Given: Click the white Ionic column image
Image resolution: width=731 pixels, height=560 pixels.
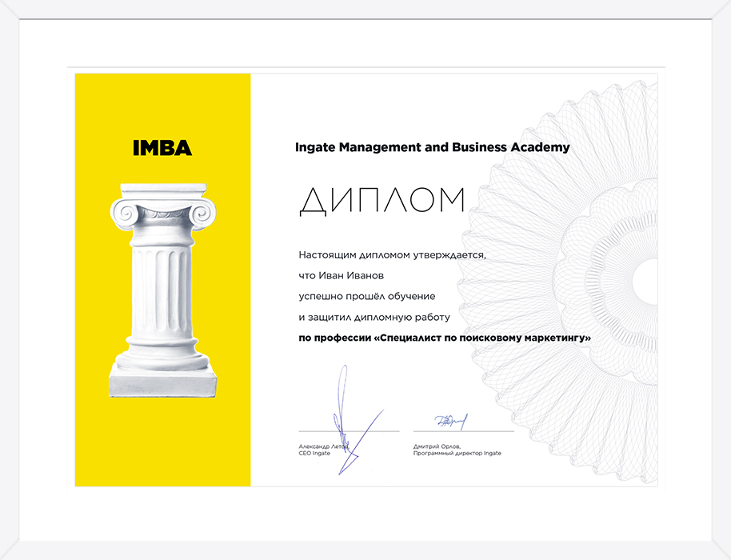Looking at the screenshot, I should click(162, 290).
